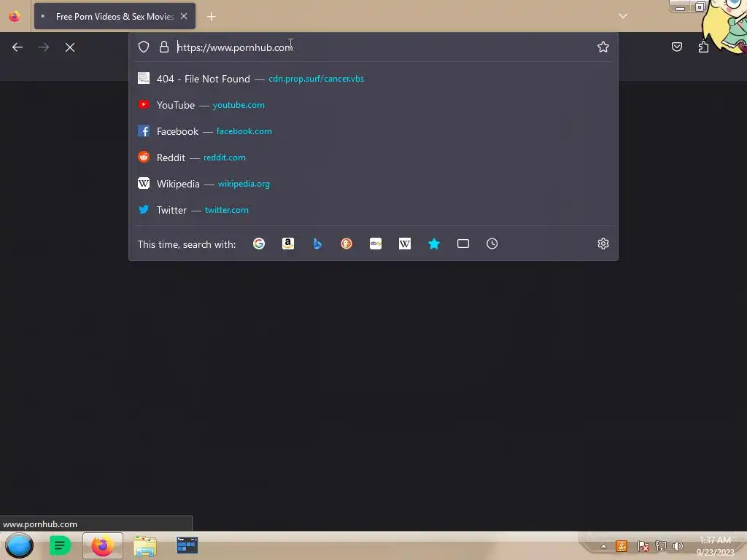Screen dimensions: 747x560
Task: Go back with the back arrow
Action: click(x=18, y=47)
